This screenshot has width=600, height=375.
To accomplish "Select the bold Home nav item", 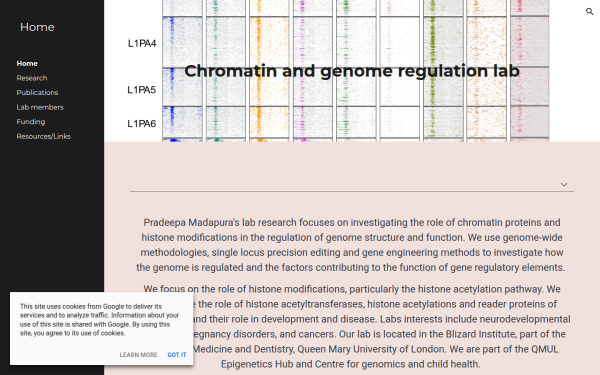I will pos(27,64).
